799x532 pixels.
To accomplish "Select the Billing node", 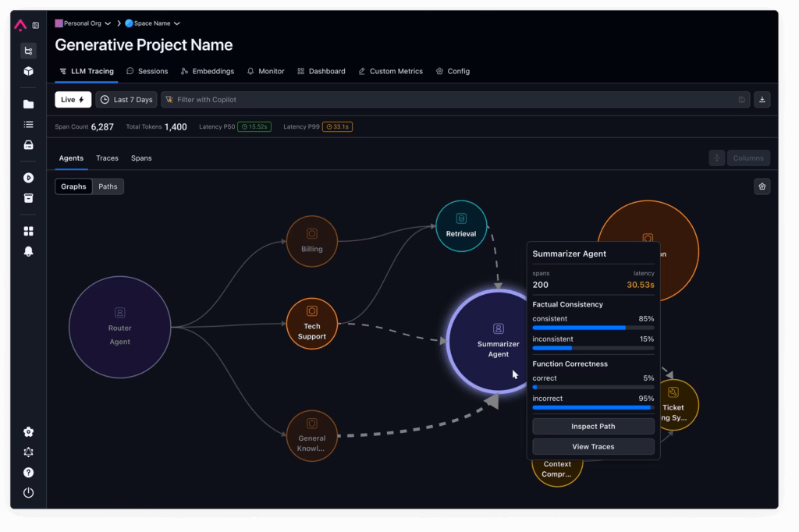I will pos(312,241).
